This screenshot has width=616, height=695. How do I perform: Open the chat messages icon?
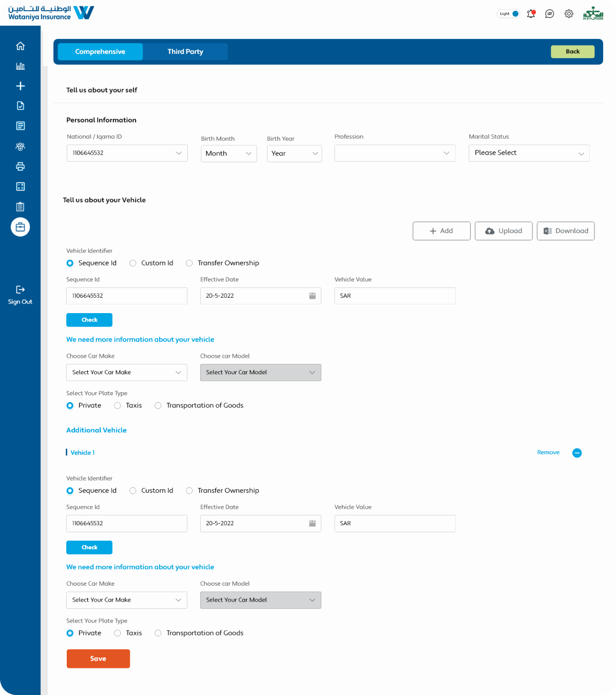coord(549,14)
